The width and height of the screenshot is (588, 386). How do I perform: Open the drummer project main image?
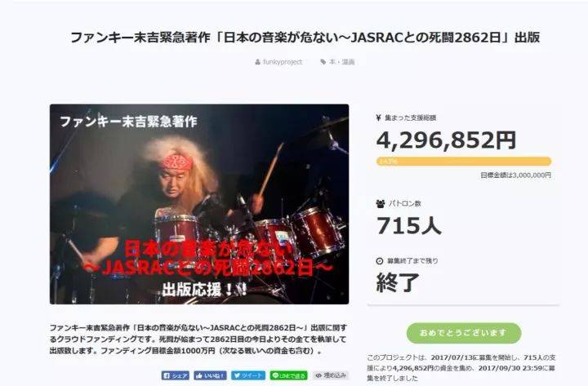coord(199,204)
